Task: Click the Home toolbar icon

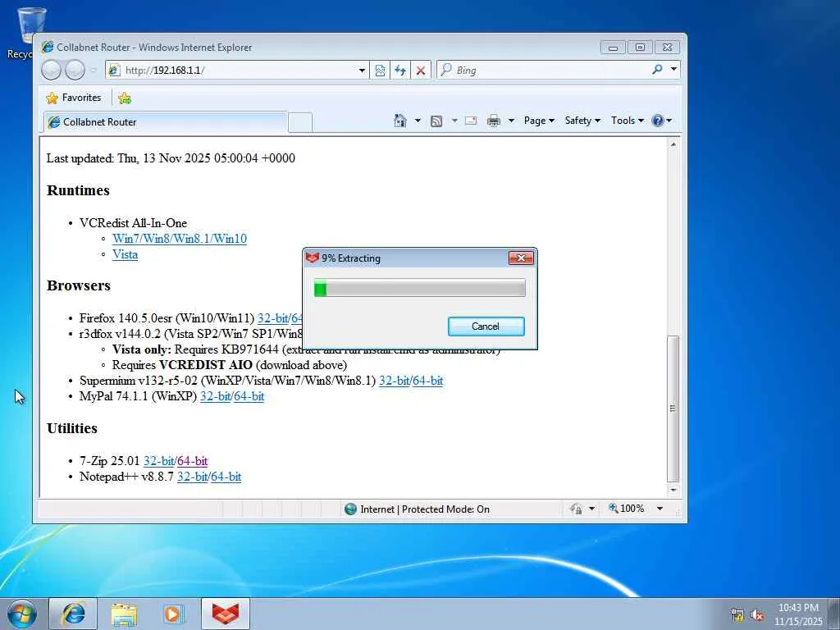Action: (400, 121)
